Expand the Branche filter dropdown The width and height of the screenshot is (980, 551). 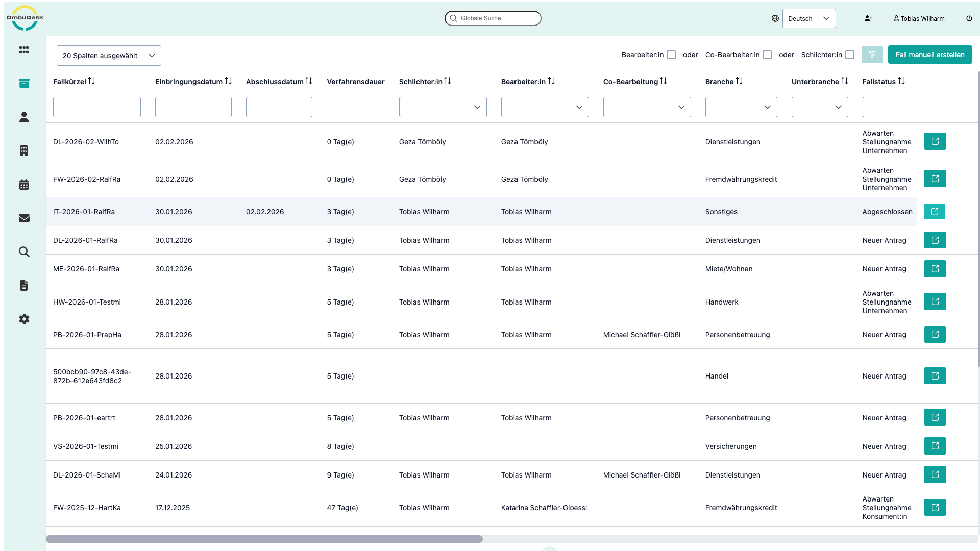[741, 107]
